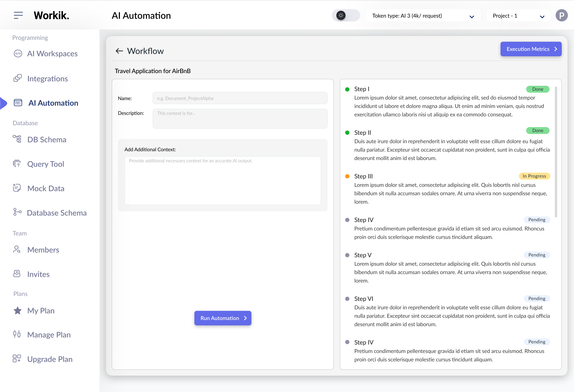Toggle the light/dark theme switch

[346, 15]
